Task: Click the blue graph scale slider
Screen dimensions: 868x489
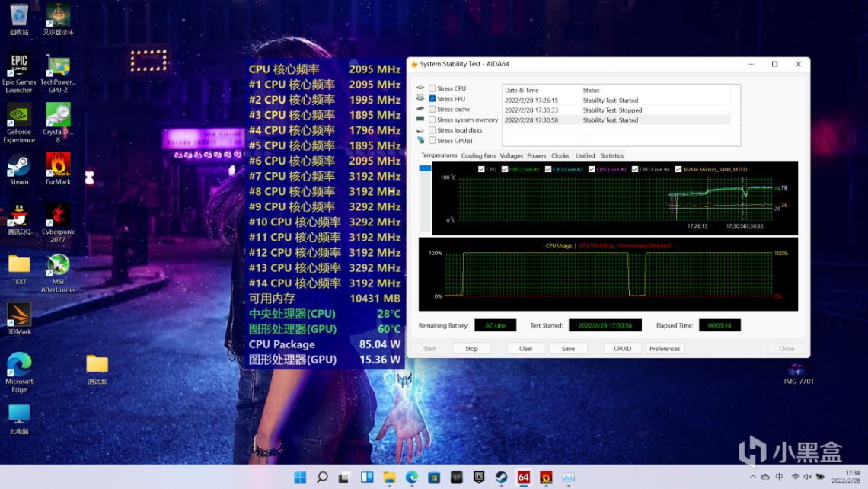Action: tap(425, 168)
